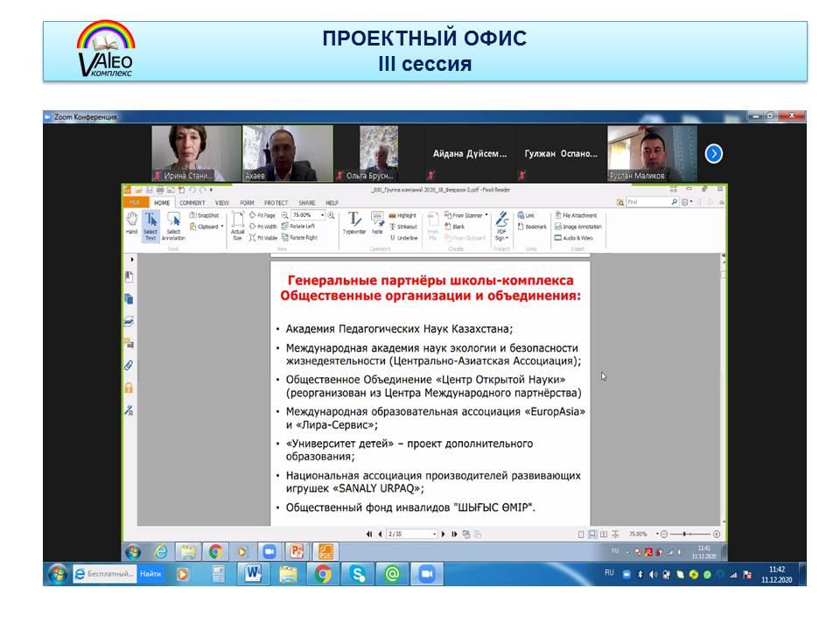Select Руслан Маликов's video thumbnail
This screenshot has height=630, width=840.
(652, 154)
